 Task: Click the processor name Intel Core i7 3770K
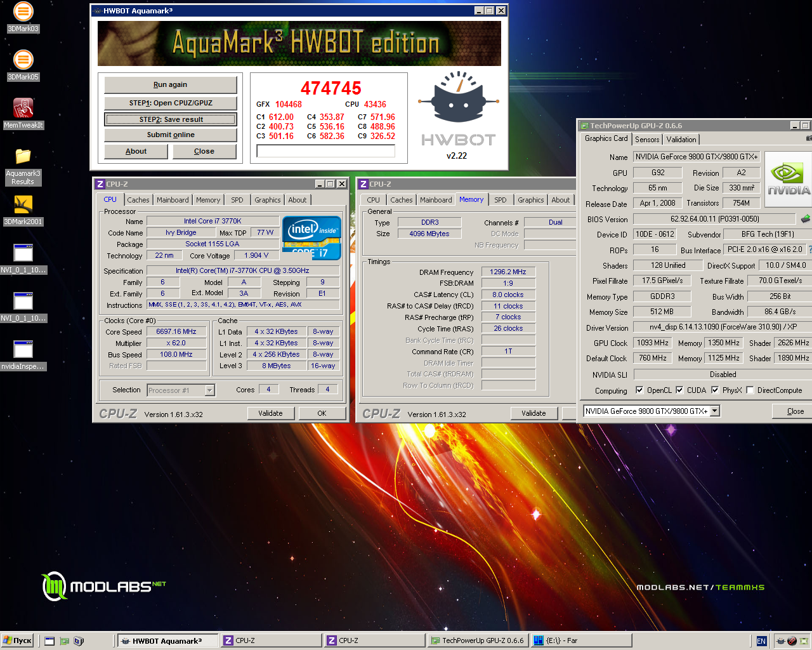pyautogui.click(x=213, y=221)
